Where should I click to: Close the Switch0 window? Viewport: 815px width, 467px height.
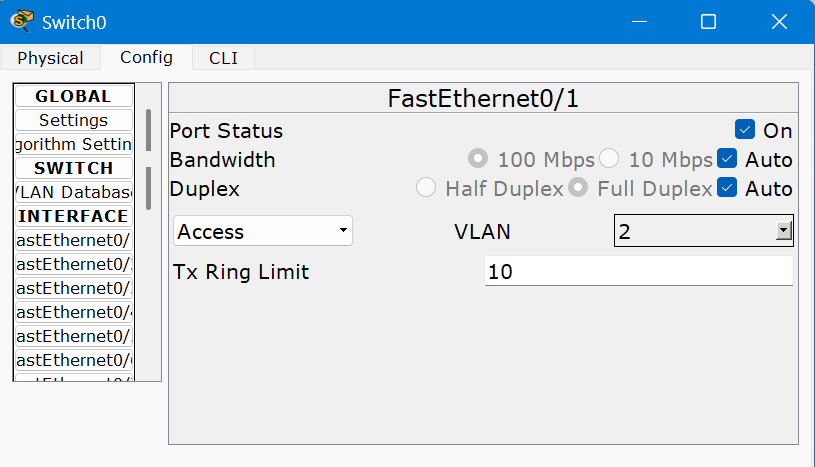779,21
